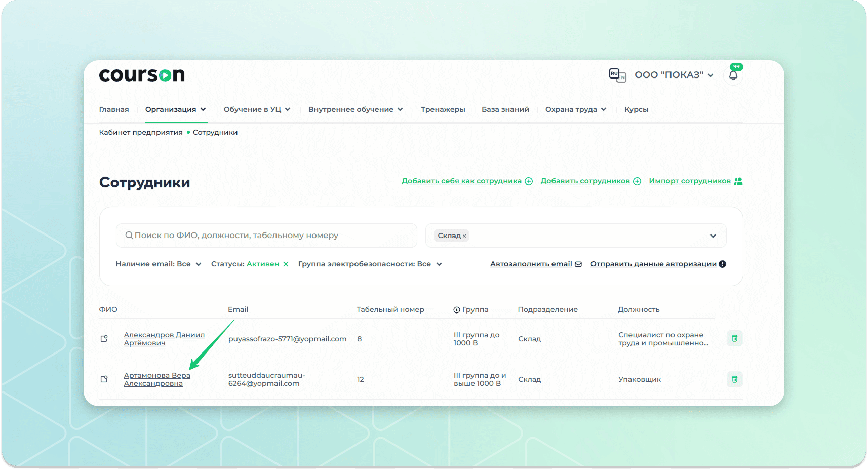Delete employee Александров Даниил with trash icon
This screenshot has width=868, height=470.
[x=734, y=338]
